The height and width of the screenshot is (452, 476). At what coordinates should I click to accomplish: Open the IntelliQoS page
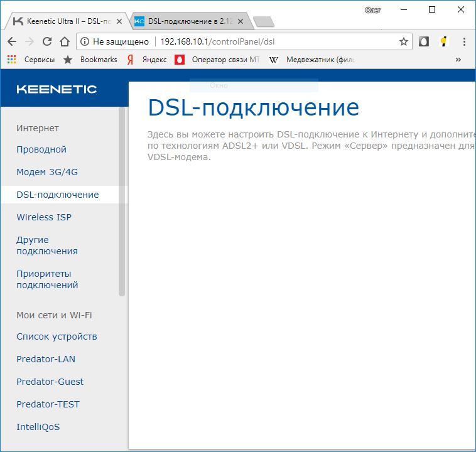(x=38, y=427)
